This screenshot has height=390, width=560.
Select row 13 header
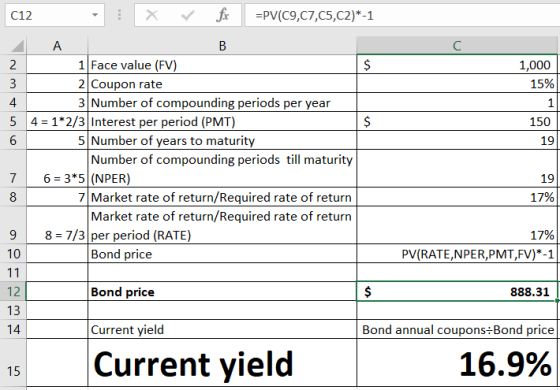coord(13,310)
